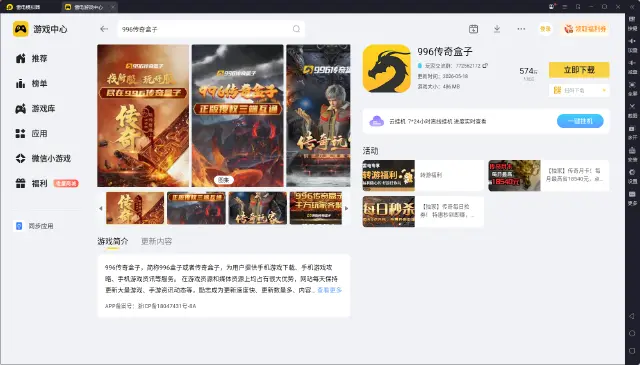Click the title bar account avatar icon
The width and height of the screenshot is (640, 365).
coord(552,7)
